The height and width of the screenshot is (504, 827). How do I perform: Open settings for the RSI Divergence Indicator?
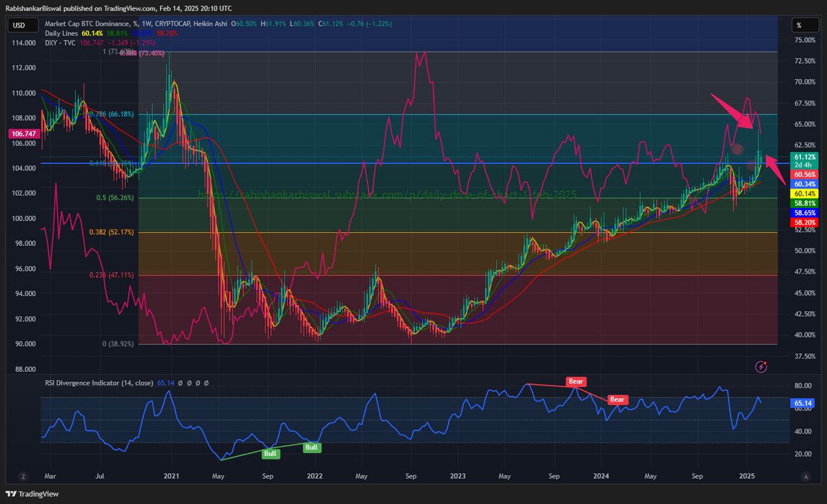(190, 383)
